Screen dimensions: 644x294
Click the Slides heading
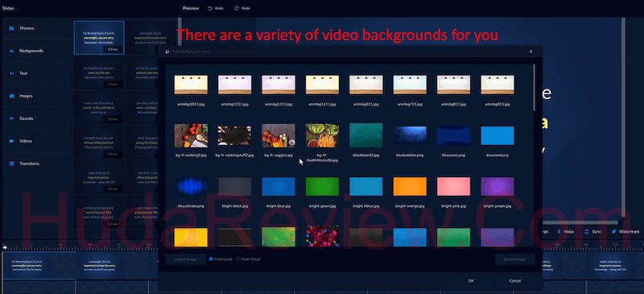[x=8, y=8]
